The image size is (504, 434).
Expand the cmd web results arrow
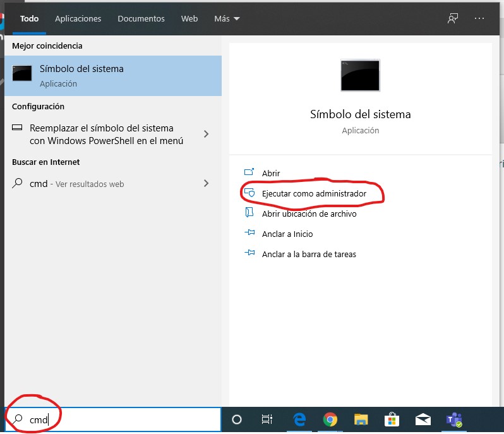click(206, 184)
